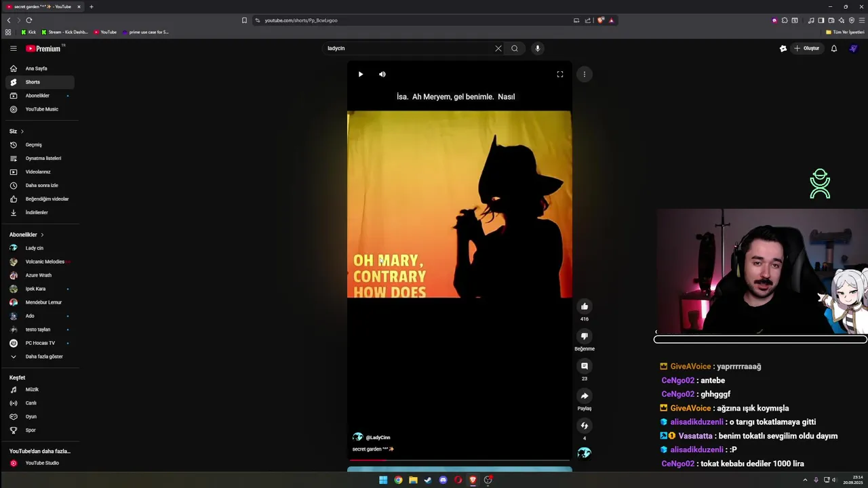Open the YouTube hamburger guide menu

[13, 48]
